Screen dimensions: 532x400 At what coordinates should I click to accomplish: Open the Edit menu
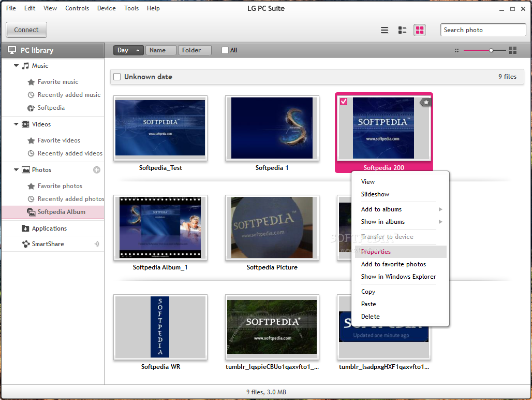29,8
